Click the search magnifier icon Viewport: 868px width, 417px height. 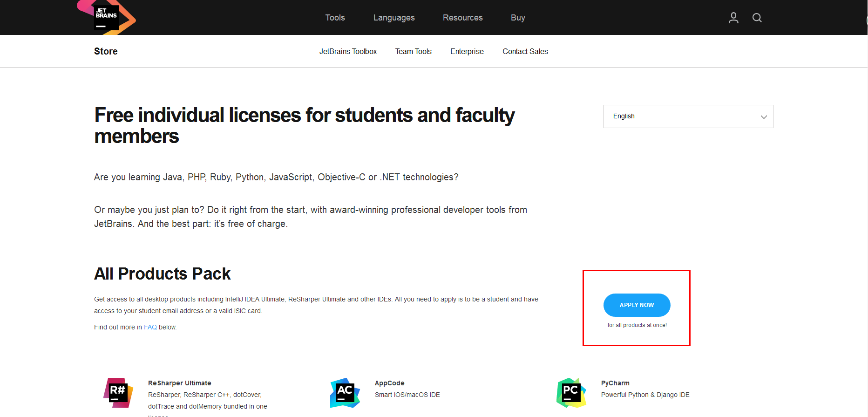point(757,18)
